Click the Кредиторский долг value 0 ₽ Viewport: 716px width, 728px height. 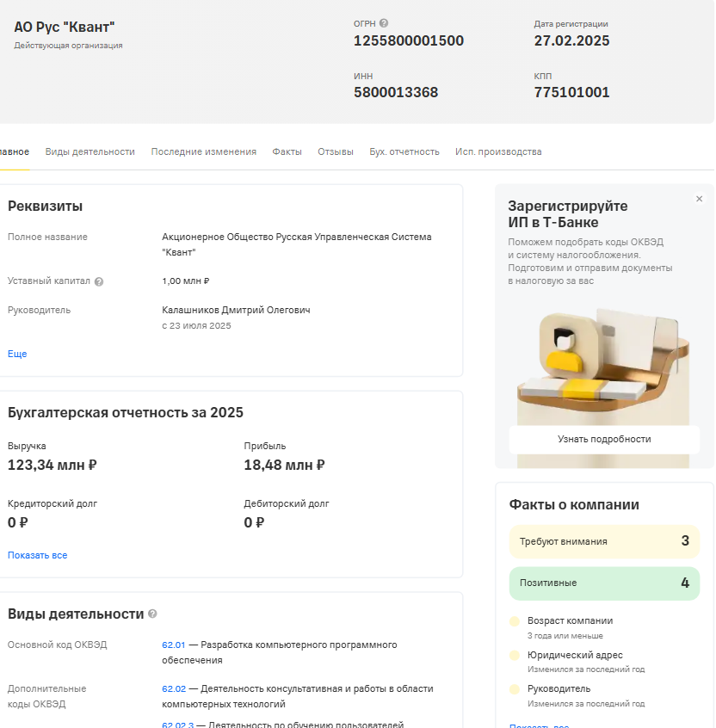pos(18,523)
